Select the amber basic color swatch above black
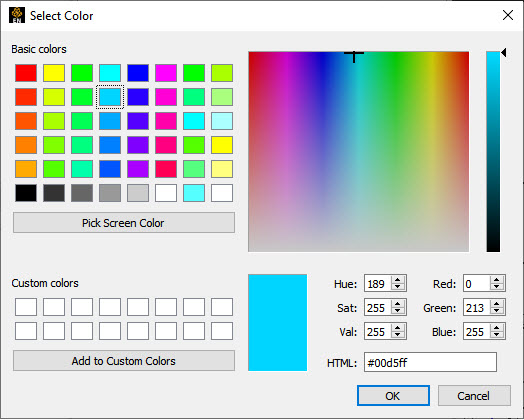 26,169
